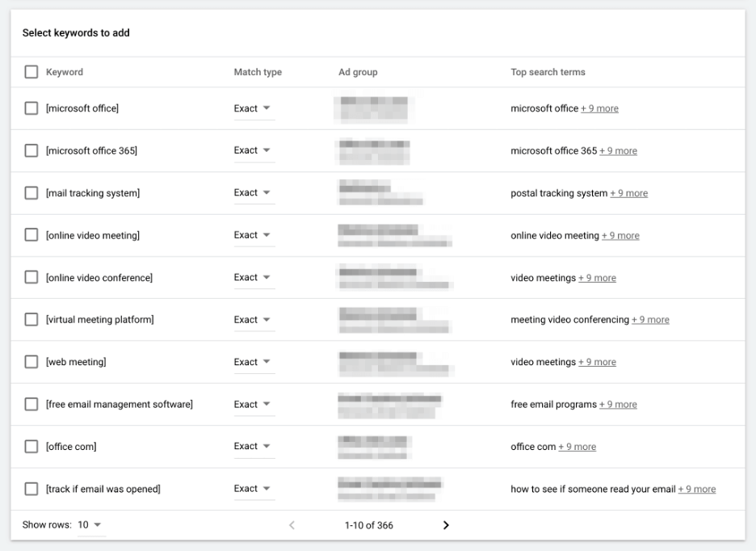Check the [web meeting] keyword box
This screenshot has width=756, height=551.
31,362
